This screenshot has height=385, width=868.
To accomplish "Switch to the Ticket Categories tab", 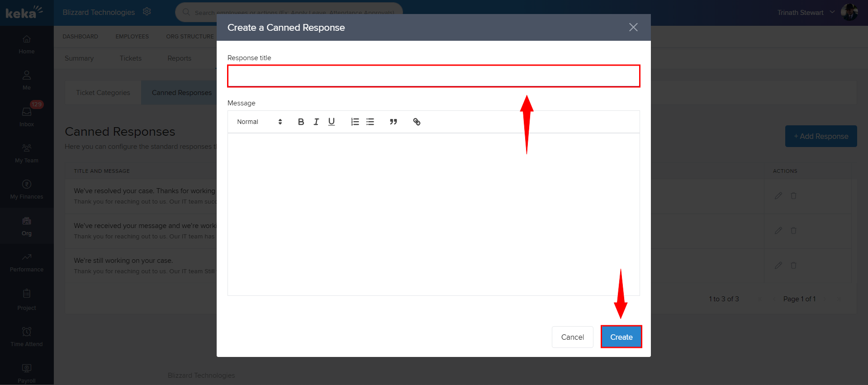I will pos(103,93).
